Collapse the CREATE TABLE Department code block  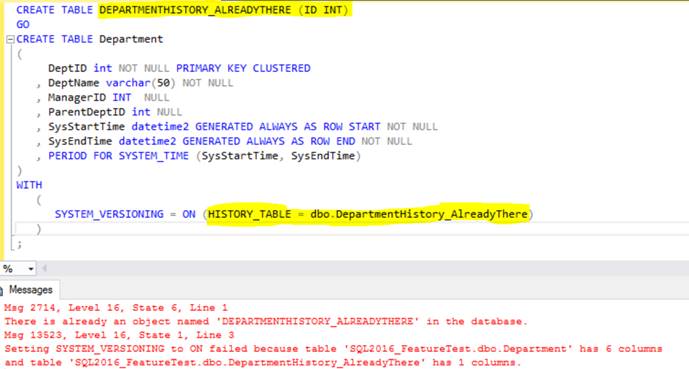point(10,40)
